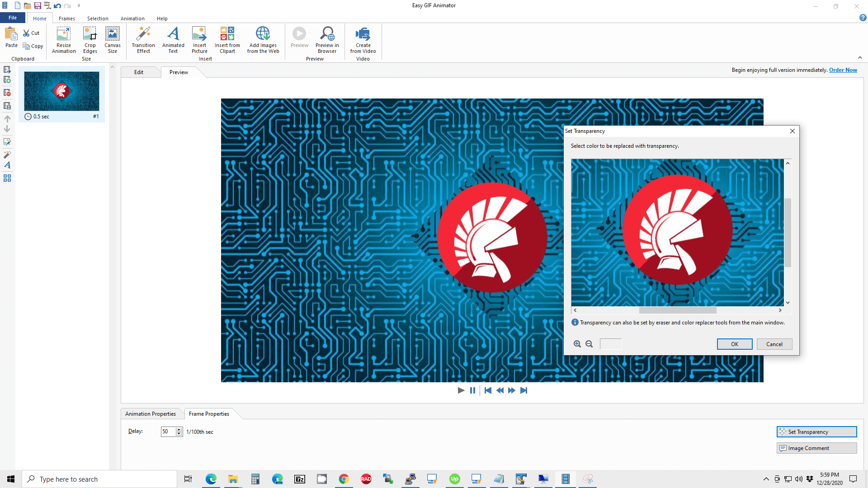Image resolution: width=868 pixels, height=488 pixels.
Task: Open Preview in Browser
Action: (x=327, y=40)
